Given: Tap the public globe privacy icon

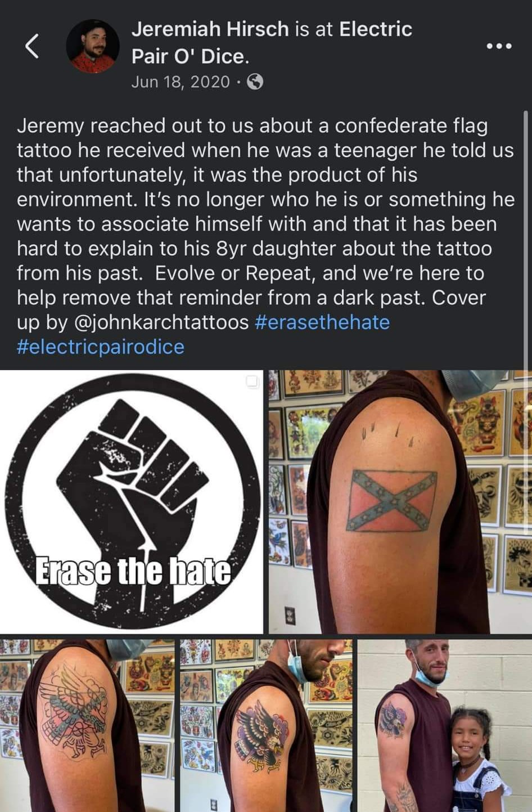Looking at the screenshot, I should click(255, 82).
